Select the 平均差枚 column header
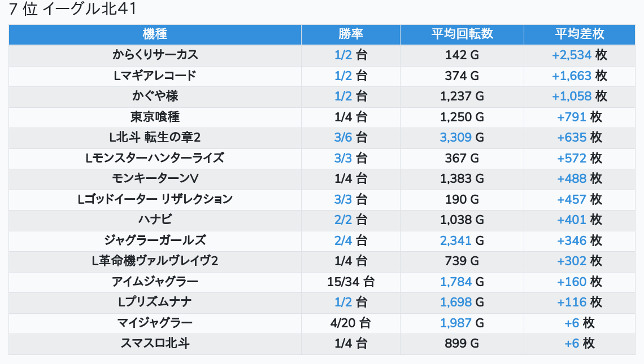 coord(579,34)
